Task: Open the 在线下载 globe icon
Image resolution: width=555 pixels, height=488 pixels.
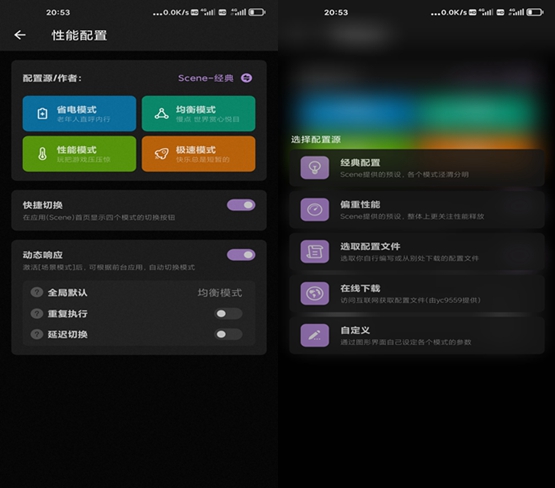Action: coord(315,293)
